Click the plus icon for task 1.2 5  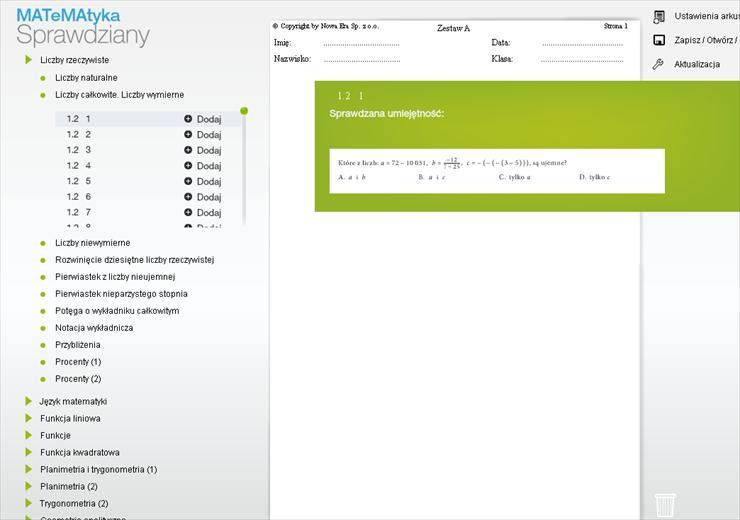[x=188, y=181]
